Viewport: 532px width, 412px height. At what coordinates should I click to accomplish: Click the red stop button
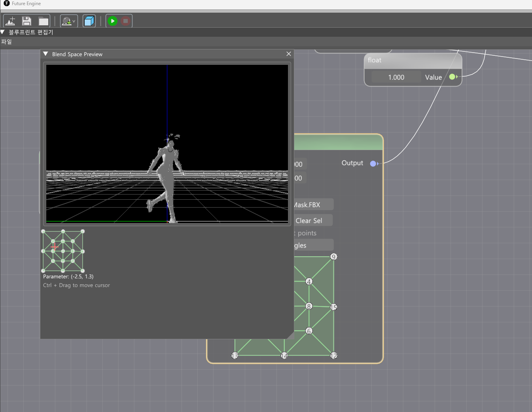(125, 21)
